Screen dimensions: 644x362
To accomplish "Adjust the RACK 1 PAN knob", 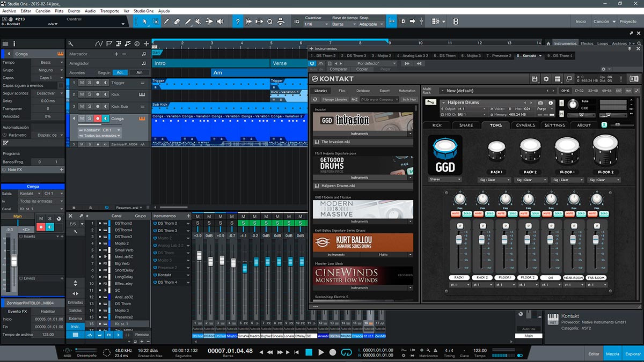I will [x=459, y=200].
